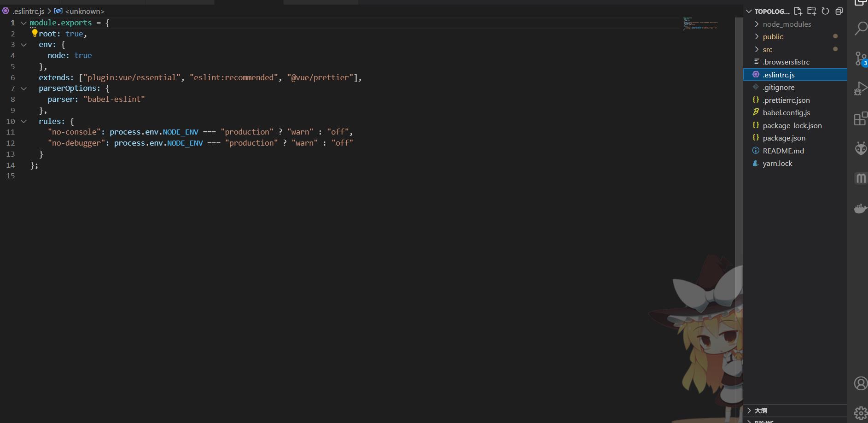This screenshot has height=423, width=868.
Task: Open the Docker view
Action: point(861,208)
